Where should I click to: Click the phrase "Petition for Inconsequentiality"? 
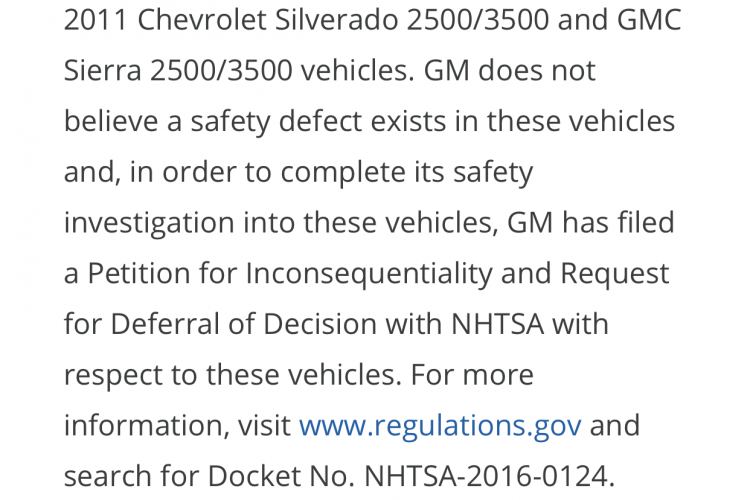[290, 274]
